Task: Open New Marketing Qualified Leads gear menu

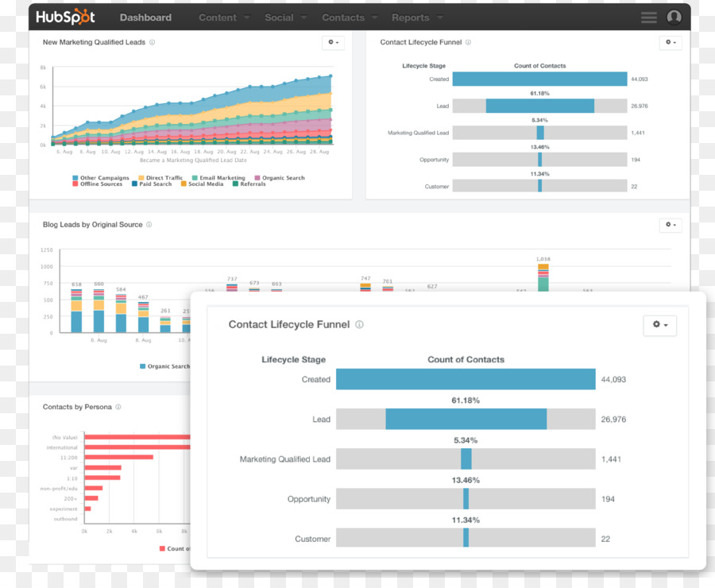Action: (334, 42)
